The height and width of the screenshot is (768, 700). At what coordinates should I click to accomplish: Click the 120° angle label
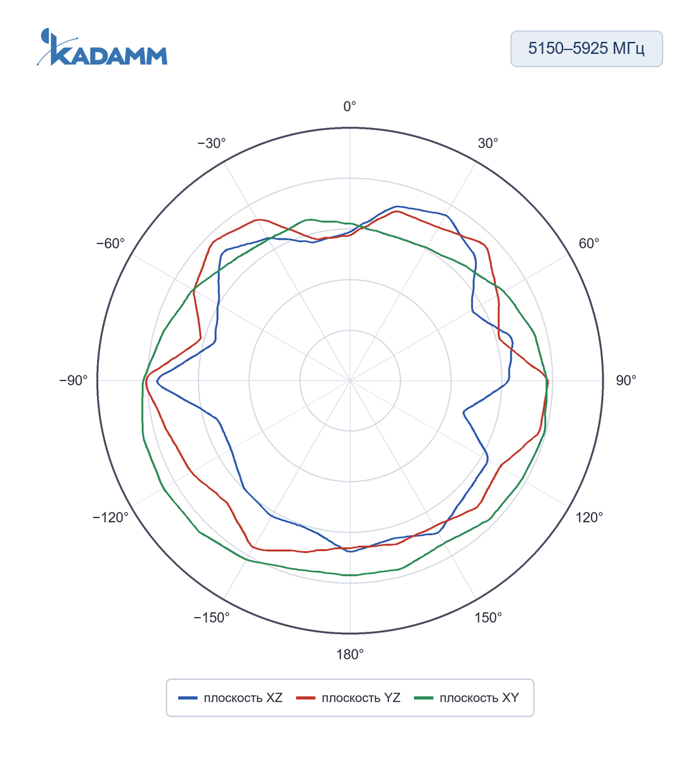click(x=590, y=517)
